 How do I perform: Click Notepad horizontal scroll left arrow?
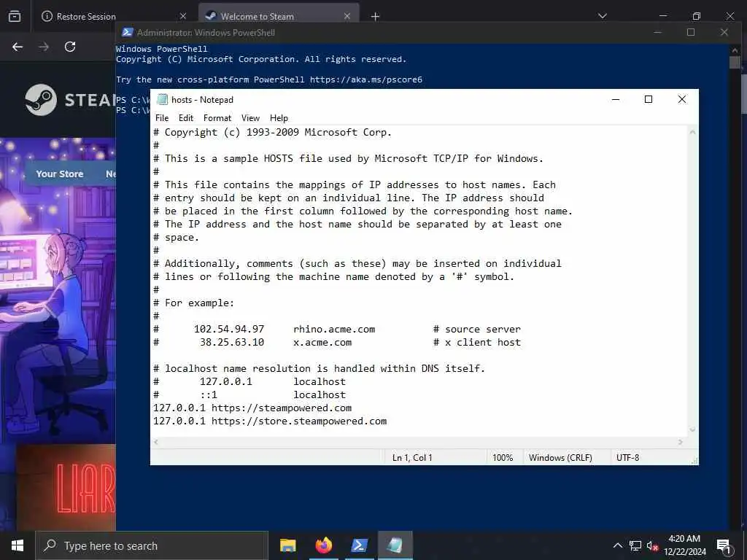[x=156, y=443]
